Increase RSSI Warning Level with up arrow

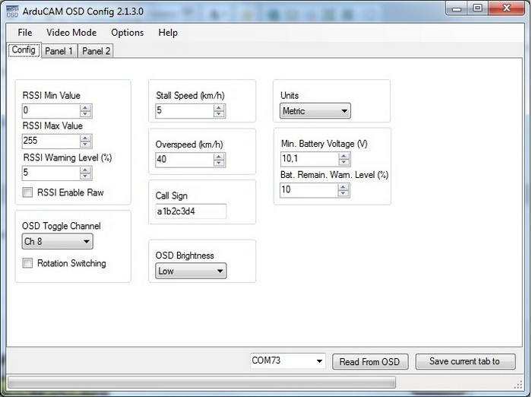pyautogui.click(x=86, y=170)
